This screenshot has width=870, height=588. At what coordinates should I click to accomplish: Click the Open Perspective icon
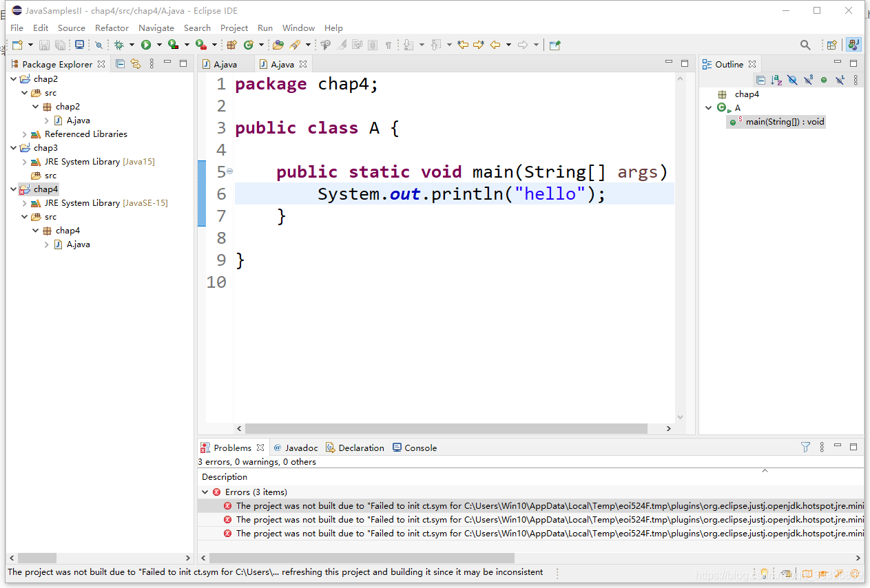(832, 45)
